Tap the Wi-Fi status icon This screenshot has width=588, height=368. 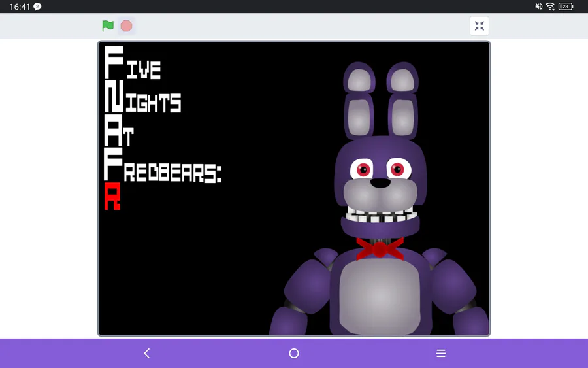[550, 7]
